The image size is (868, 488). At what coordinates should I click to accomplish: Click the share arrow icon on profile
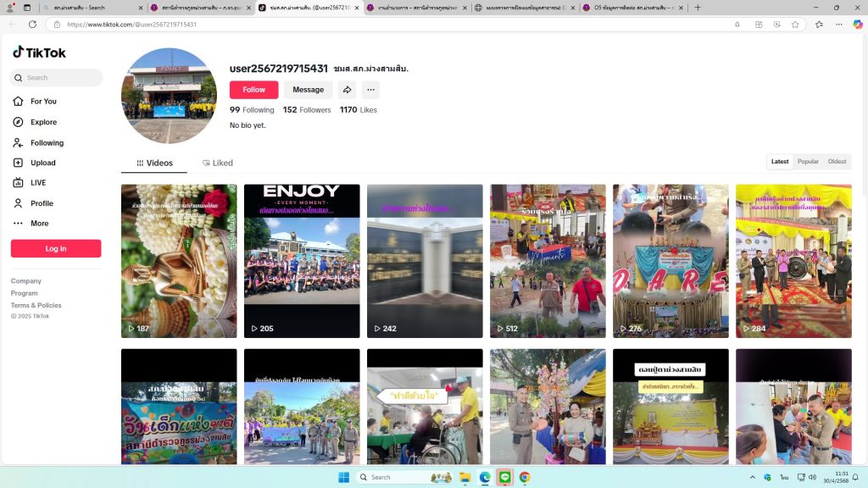coord(347,90)
